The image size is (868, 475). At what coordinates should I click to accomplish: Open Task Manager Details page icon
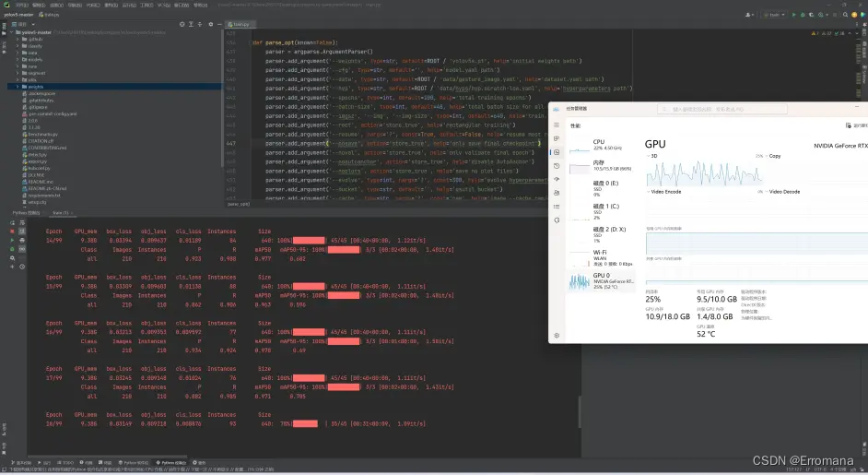coord(557,207)
